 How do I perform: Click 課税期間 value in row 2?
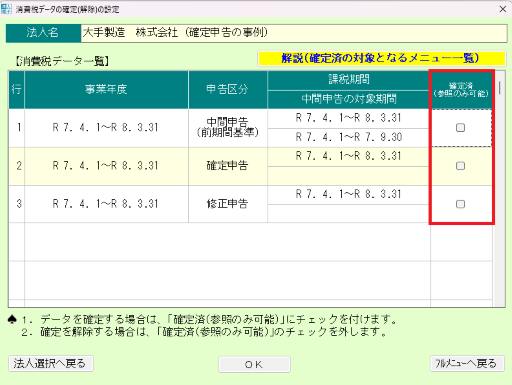(x=349, y=157)
